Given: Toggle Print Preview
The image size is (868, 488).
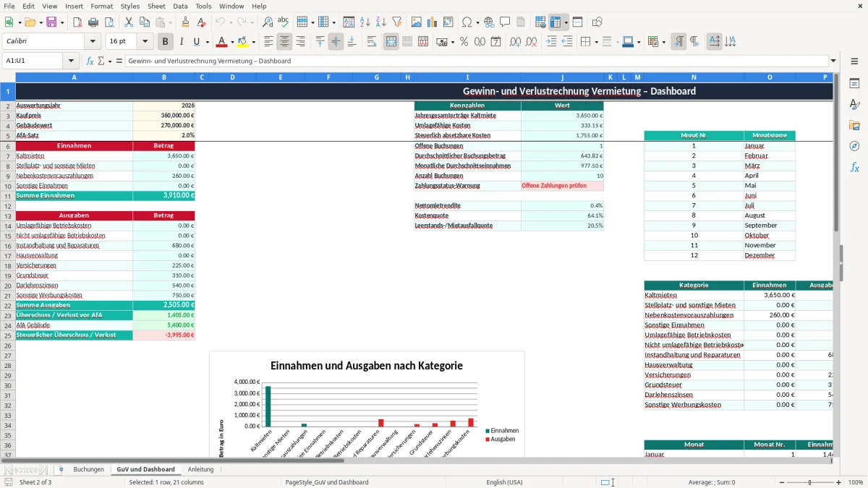Looking at the screenshot, I should [x=109, y=22].
